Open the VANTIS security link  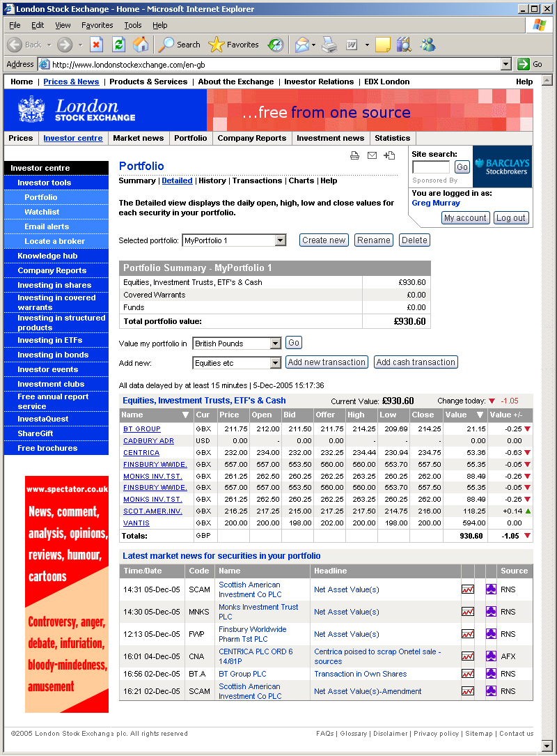pyautogui.click(x=136, y=523)
